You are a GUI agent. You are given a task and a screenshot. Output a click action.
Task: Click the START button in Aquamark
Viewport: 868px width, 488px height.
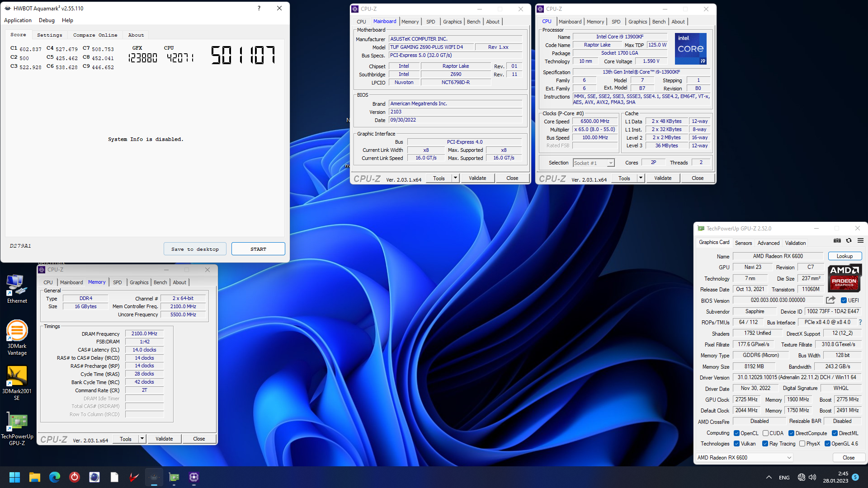pos(258,249)
